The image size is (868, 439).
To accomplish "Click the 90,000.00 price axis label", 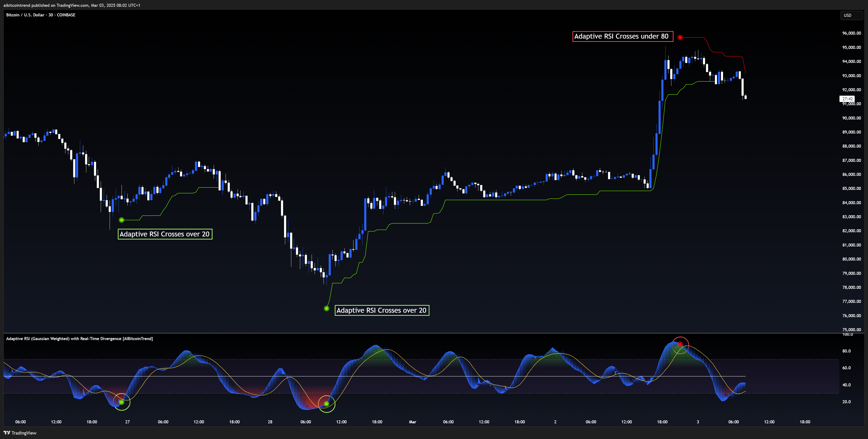I will click(851, 118).
